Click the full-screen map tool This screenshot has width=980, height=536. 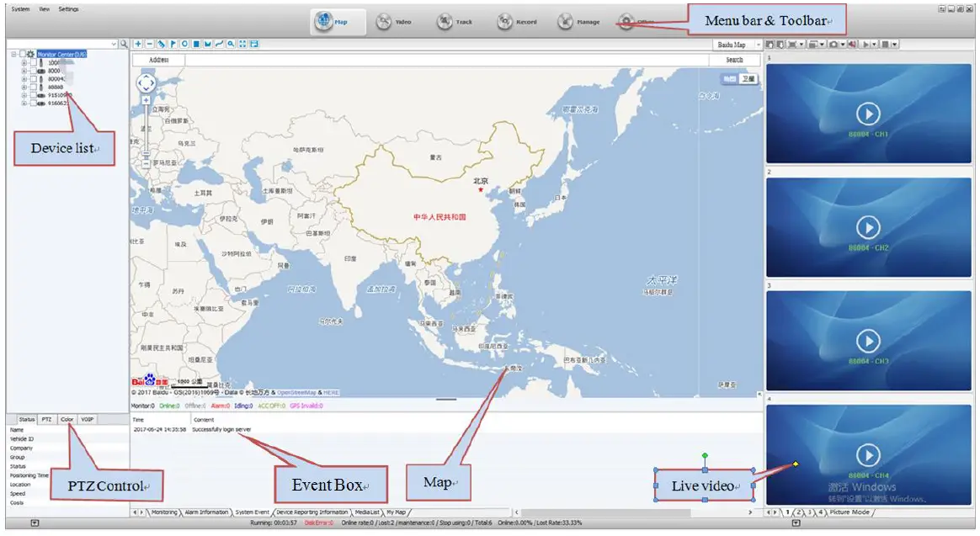tap(242, 44)
